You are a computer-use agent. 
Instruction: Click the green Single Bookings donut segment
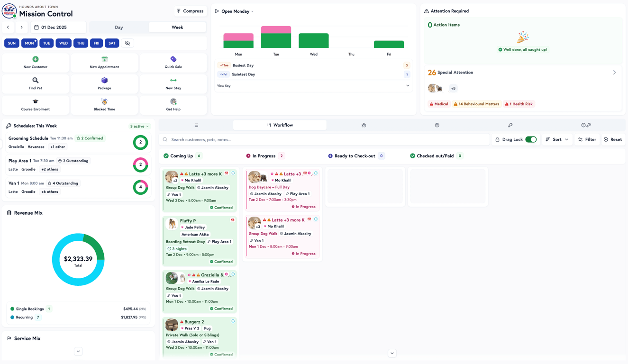pyautogui.click(x=96, y=245)
